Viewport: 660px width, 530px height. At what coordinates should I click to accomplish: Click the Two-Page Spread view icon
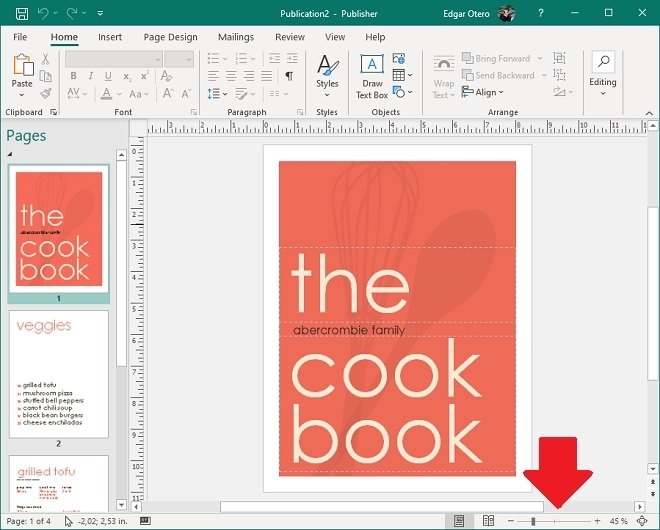488,521
